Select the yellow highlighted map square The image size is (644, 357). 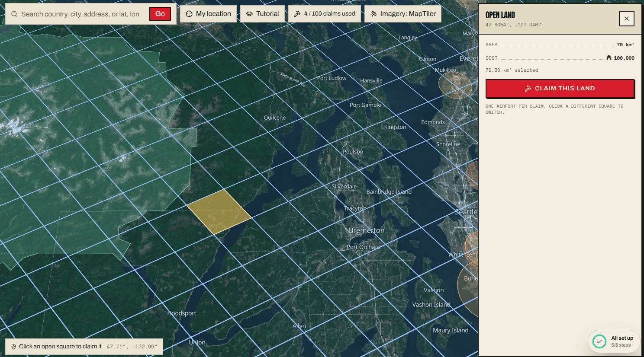tap(219, 212)
